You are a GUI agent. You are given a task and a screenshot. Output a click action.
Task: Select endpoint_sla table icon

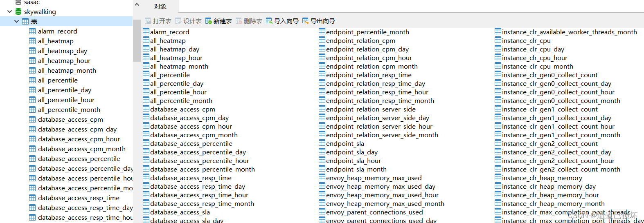[x=322, y=143]
